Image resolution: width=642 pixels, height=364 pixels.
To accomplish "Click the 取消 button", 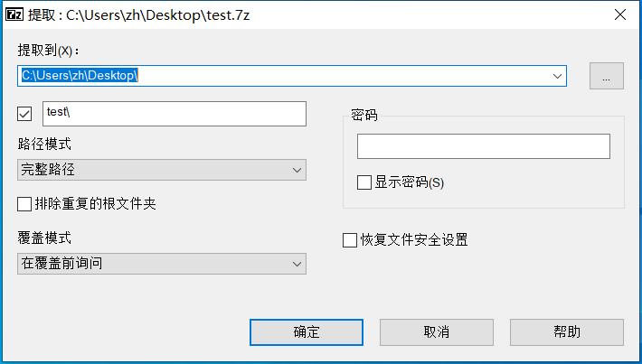I will (x=437, y=332).
